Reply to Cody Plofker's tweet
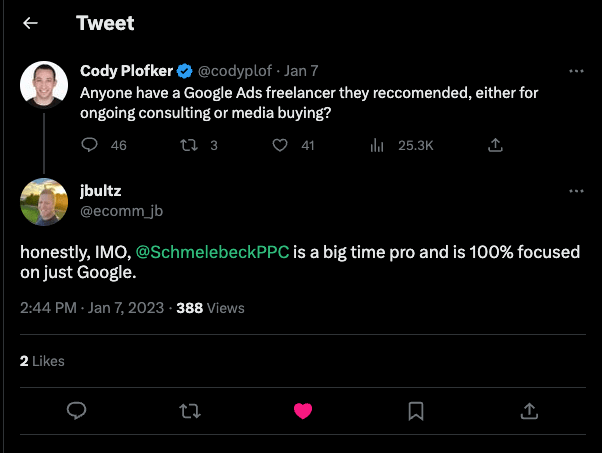 pos(88,145)
